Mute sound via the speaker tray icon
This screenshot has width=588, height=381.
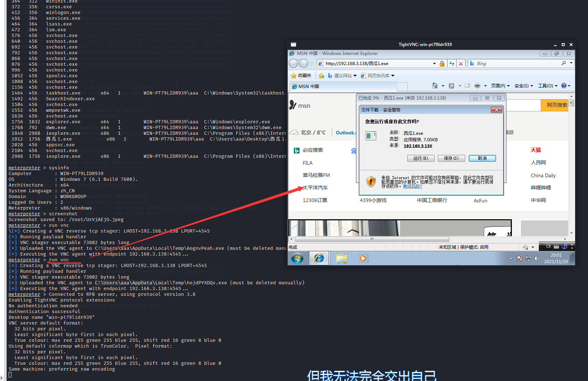click(x=537, y=258)
